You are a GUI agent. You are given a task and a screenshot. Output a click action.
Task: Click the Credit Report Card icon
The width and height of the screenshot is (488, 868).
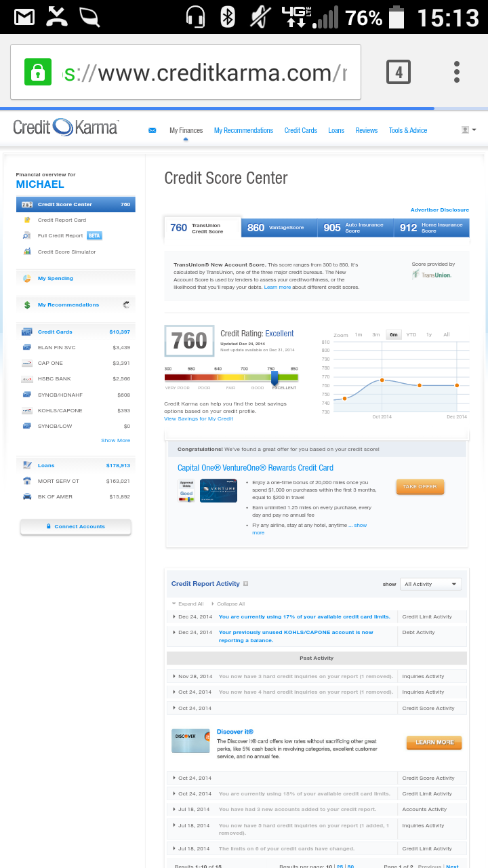point(27,220)
